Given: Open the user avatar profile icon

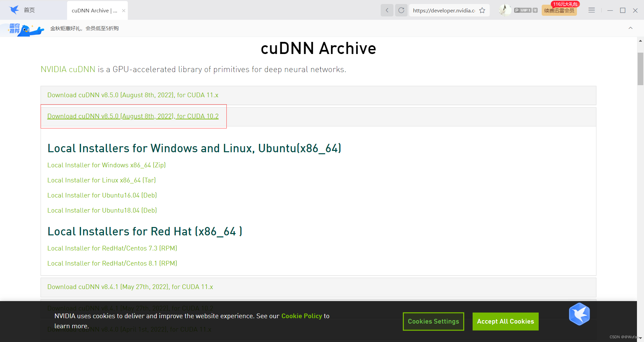Looking at the screenshot, I should coord(505,10).
